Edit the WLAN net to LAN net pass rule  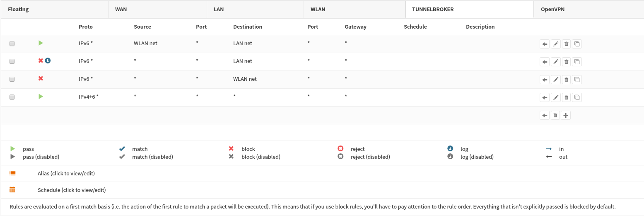tap(556, 44)
